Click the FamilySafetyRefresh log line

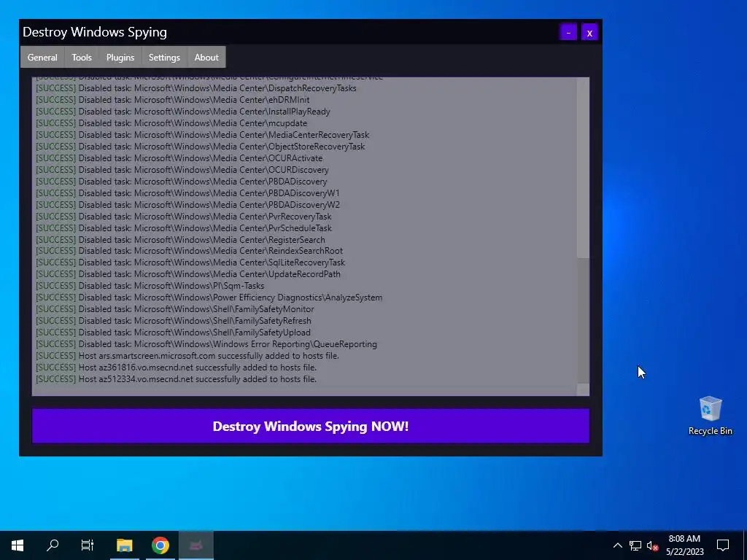[174, 321]
